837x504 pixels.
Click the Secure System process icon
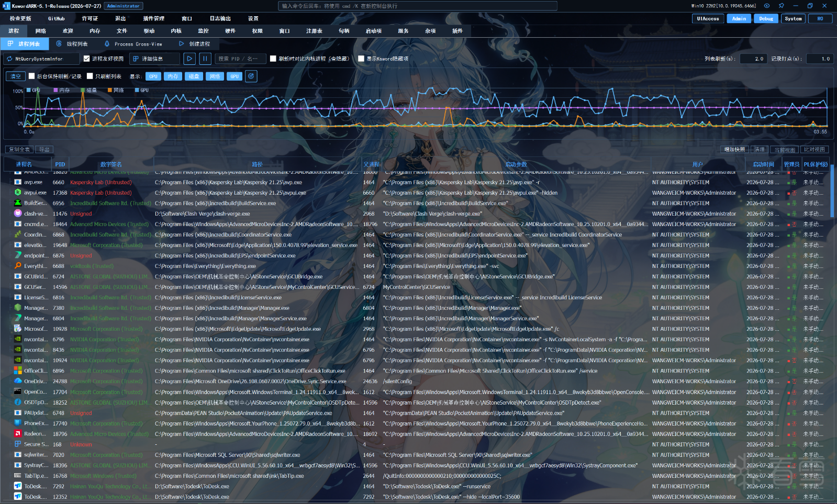pos(18,444)
